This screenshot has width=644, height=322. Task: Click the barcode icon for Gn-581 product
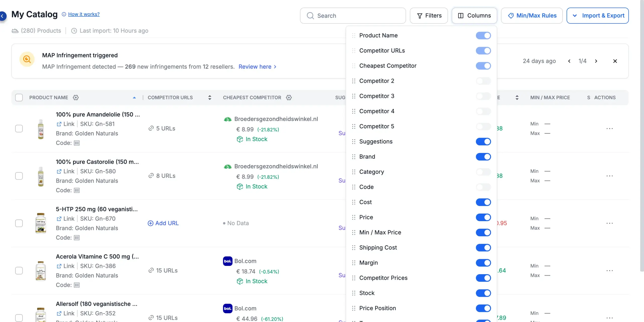[77, 143]
